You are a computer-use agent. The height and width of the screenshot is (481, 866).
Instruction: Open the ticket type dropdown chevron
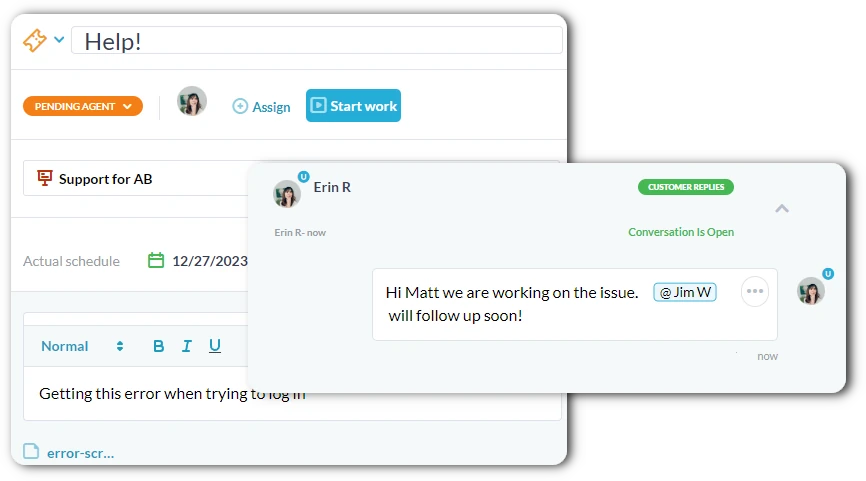click(59, 40)
